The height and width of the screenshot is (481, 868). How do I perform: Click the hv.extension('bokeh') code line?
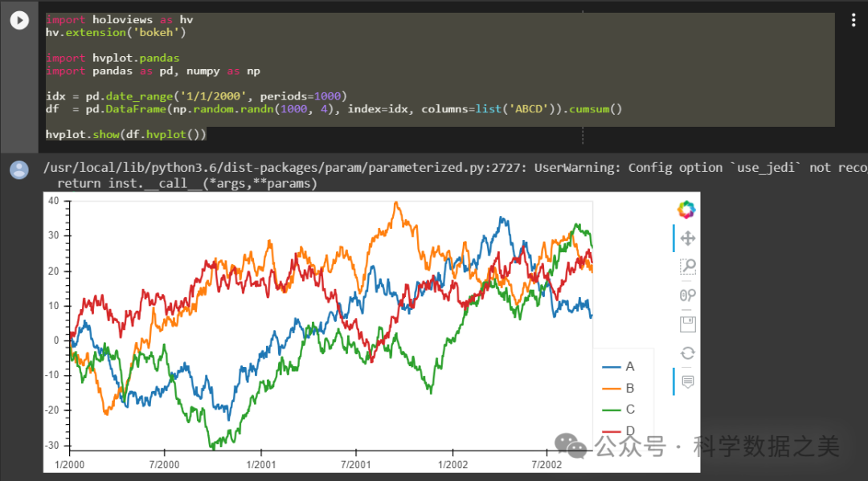[x=116, y=33]
